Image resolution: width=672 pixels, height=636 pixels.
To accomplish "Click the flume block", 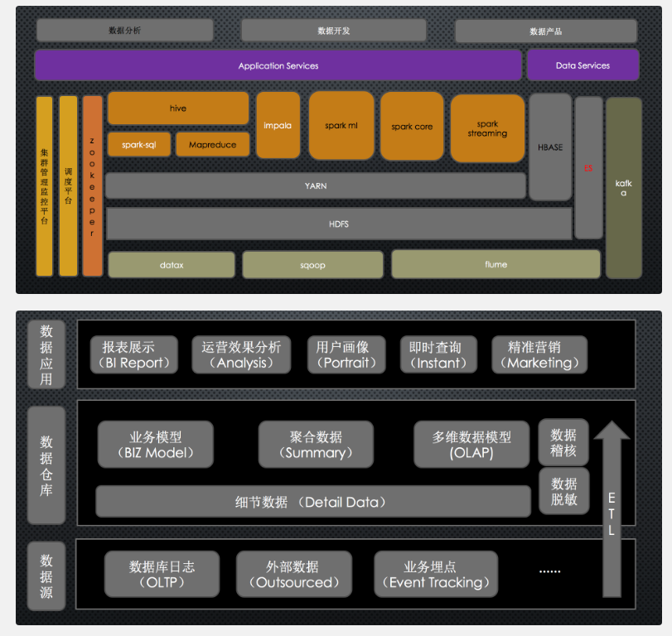I will [x=496, y=264].
